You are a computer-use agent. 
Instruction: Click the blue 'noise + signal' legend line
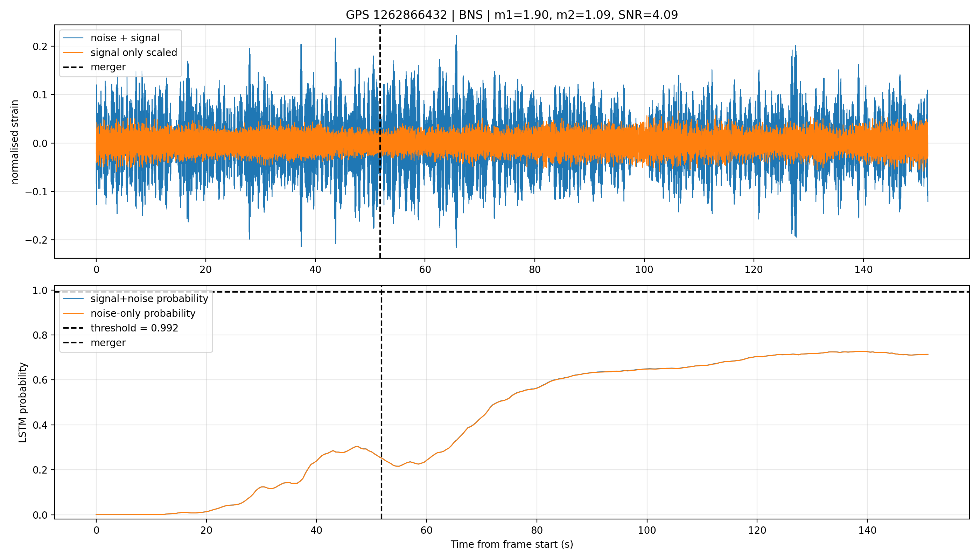(x=73, y=38)
